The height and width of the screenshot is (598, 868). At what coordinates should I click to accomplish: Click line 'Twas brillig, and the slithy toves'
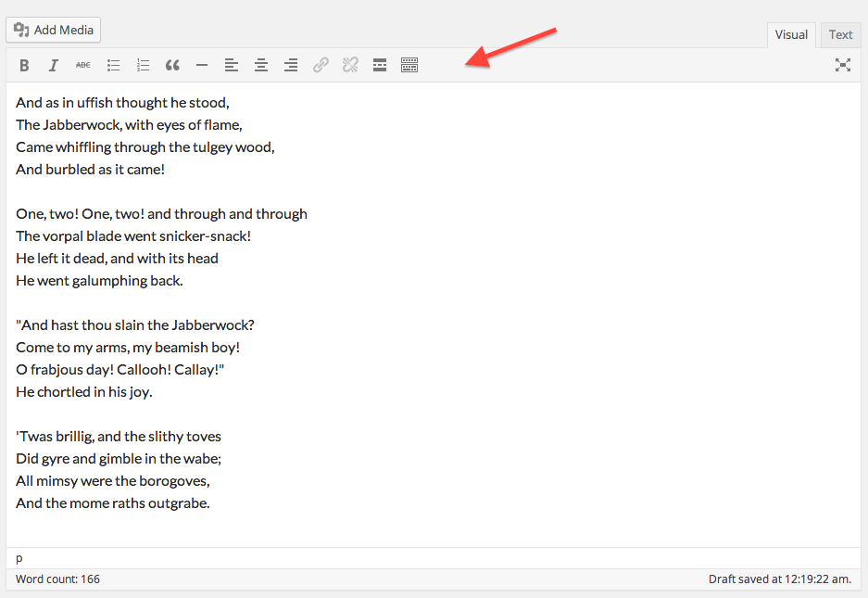tap(119, 437)
